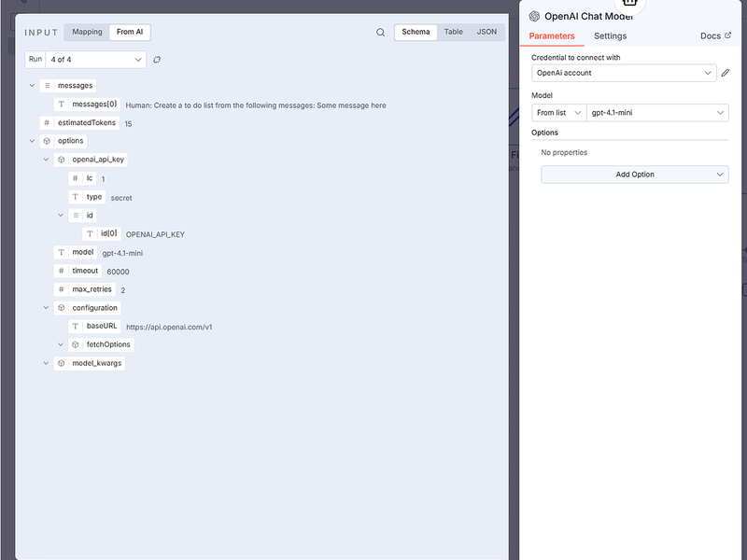747x560 pixels.
Task: Switch input mode to From AI
Action: coord(130,32)
